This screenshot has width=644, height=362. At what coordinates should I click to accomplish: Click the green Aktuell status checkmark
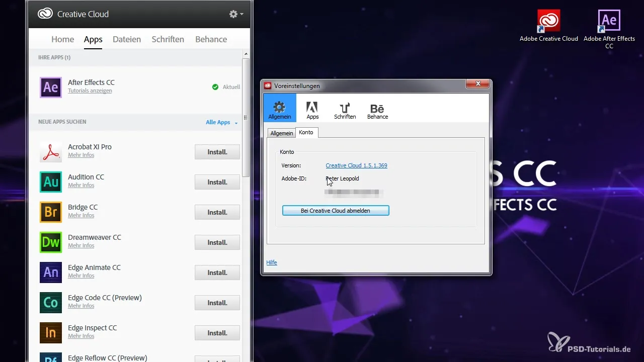coord(215,87)
